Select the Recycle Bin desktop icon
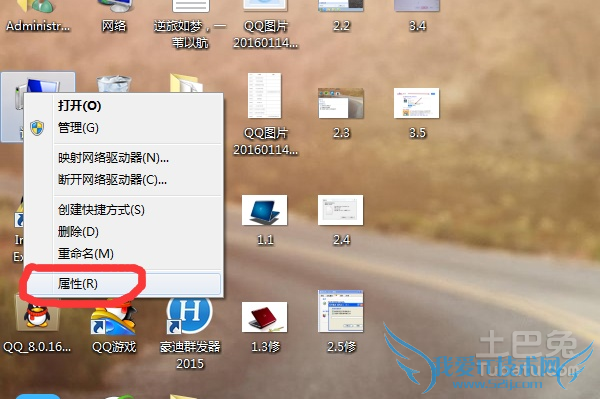The width and height of the screenshot is (600, 399). click(x=114, y=84)
